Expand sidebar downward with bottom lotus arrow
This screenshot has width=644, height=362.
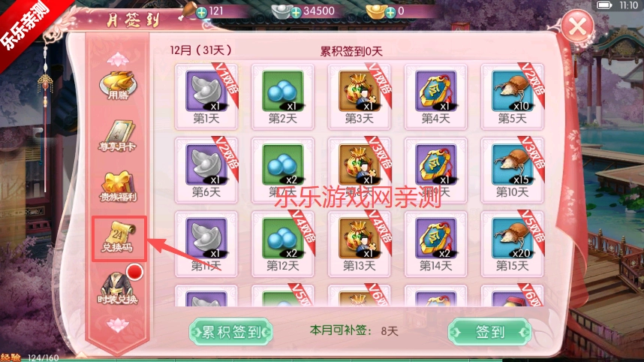[x=118, y=325]
